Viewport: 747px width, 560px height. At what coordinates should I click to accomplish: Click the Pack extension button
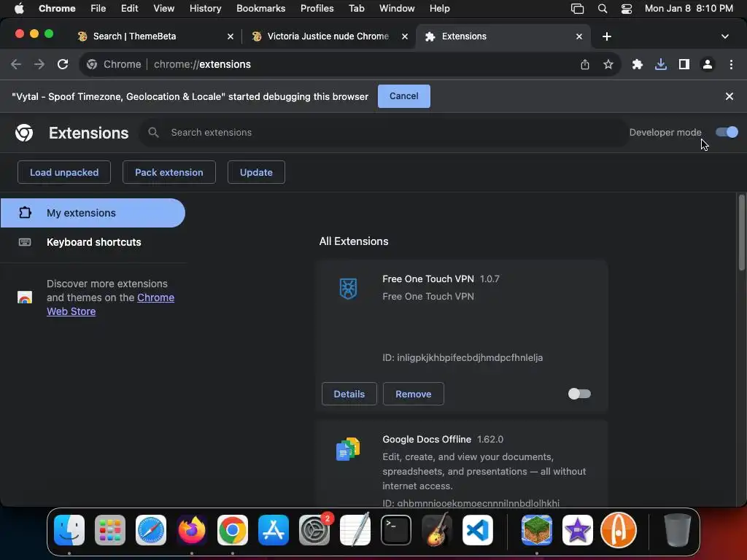click(169, 172)
